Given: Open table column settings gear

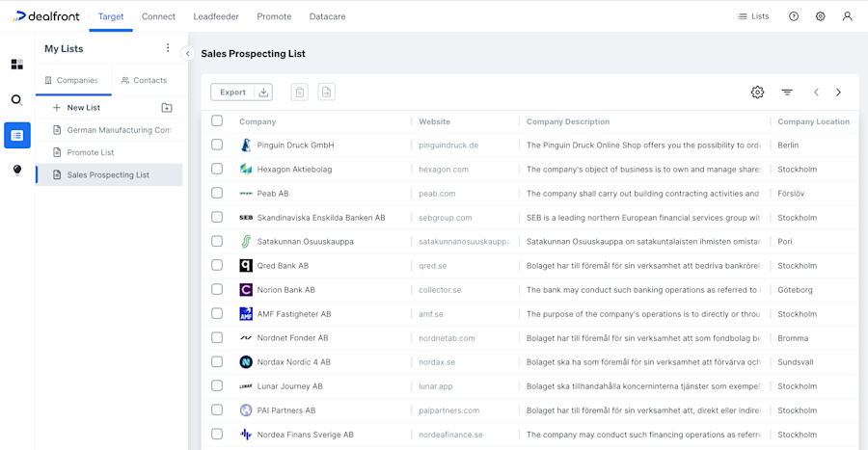Looking at the screenshot, I should (757, 93).
